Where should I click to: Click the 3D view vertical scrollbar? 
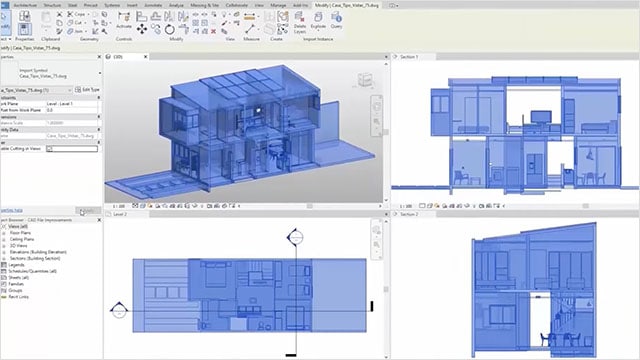(386, 132)
